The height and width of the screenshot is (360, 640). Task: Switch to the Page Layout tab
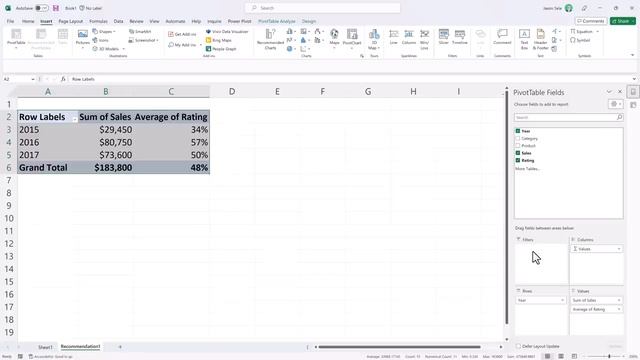click(x=71, y=21)
